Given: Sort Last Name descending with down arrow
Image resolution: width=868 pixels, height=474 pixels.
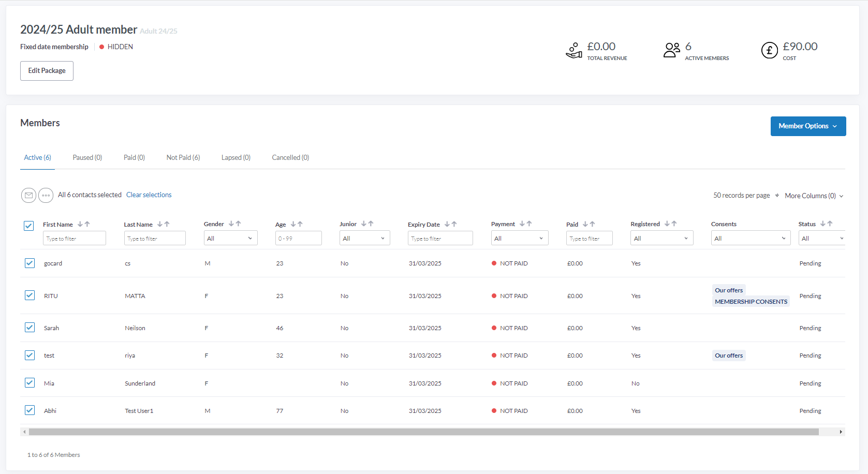Looking at the screenshot, I should pyautogui.click(x=160, y=224).
